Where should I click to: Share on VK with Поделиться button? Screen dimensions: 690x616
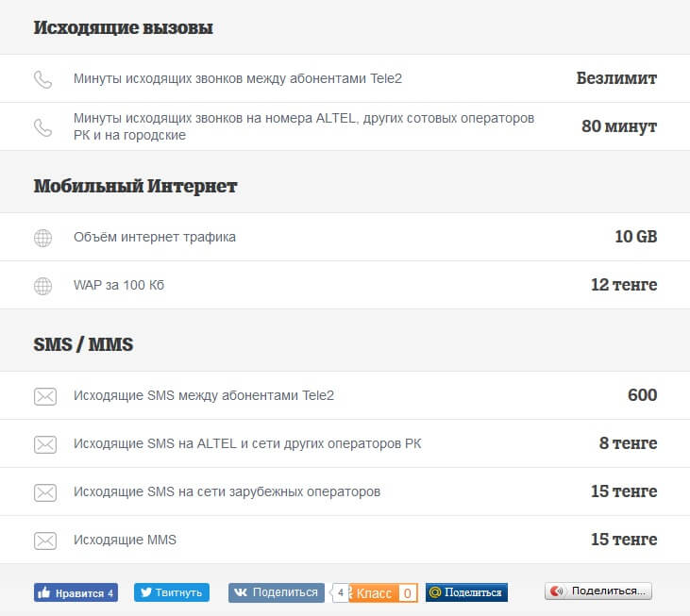pos(277,592)
